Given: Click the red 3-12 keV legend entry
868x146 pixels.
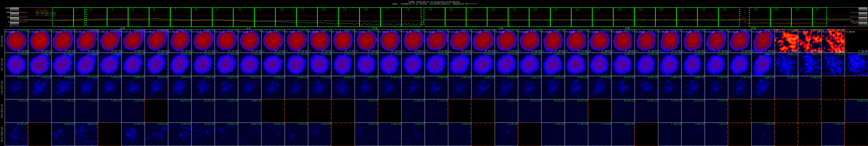Looking at the screenshot, I should [x=41, y=9].
